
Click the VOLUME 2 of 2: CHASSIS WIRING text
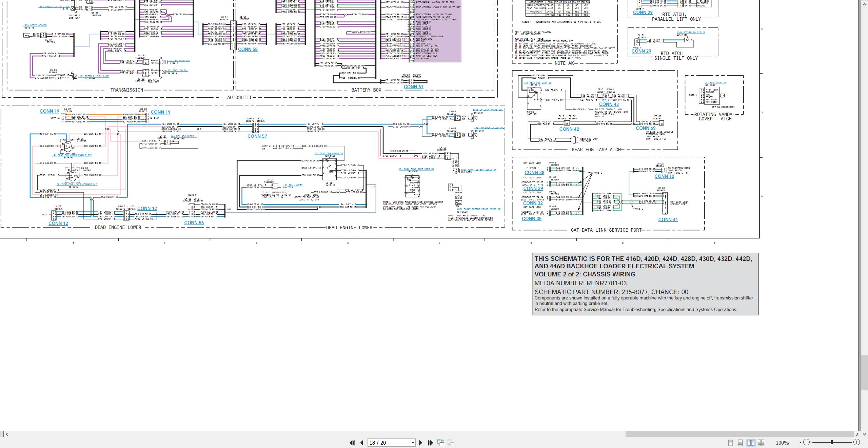pos(585,274)
